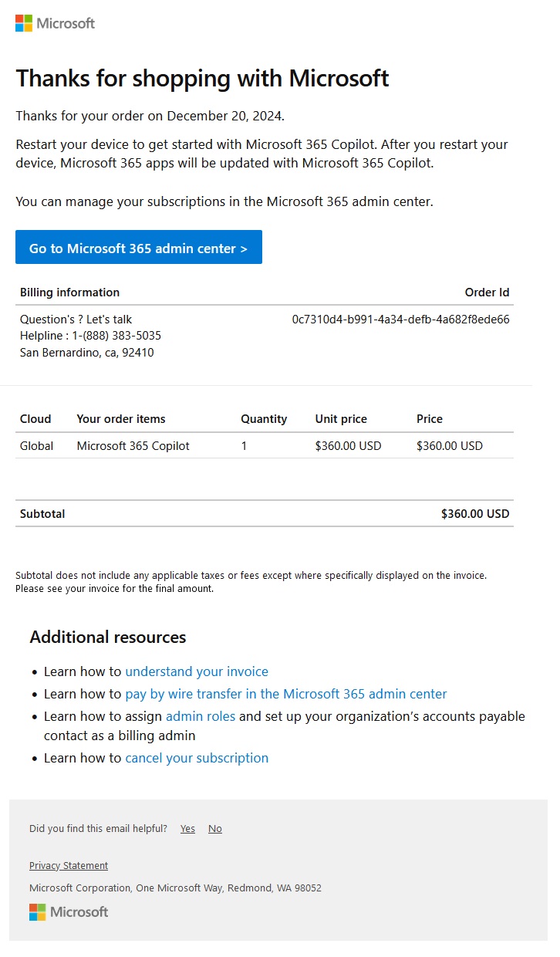Answer No to email helpful question
Image resolution: width=560 pixels, height=957 pixels.
click(215, 828)
